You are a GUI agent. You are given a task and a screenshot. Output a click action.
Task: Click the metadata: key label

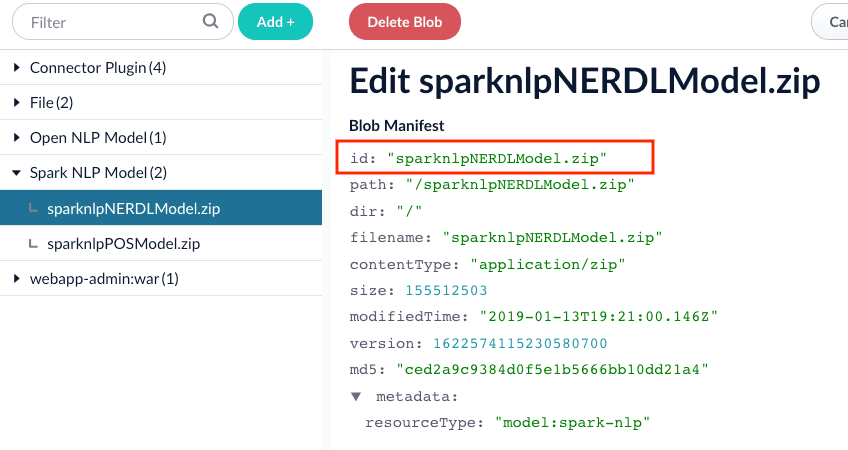[x=417, y=396]
